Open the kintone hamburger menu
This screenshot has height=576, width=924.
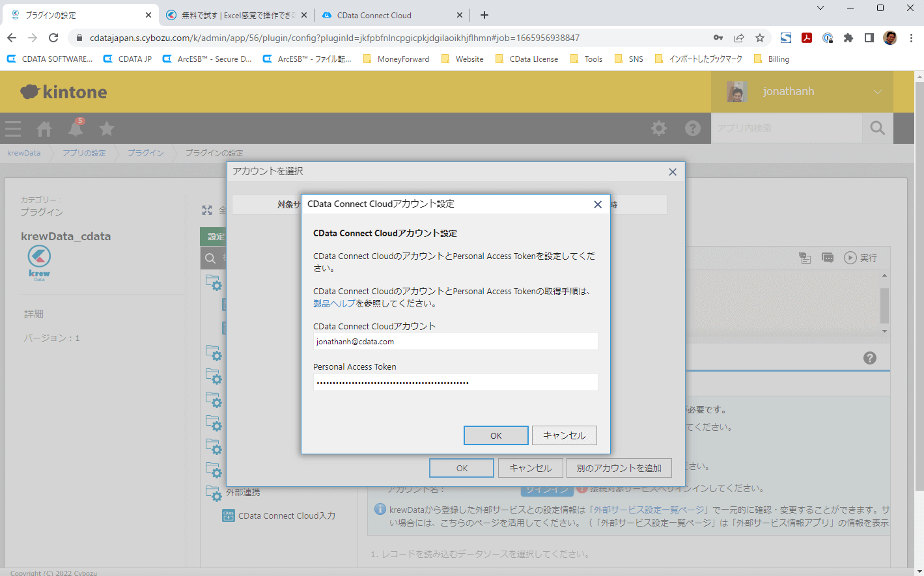13,129
